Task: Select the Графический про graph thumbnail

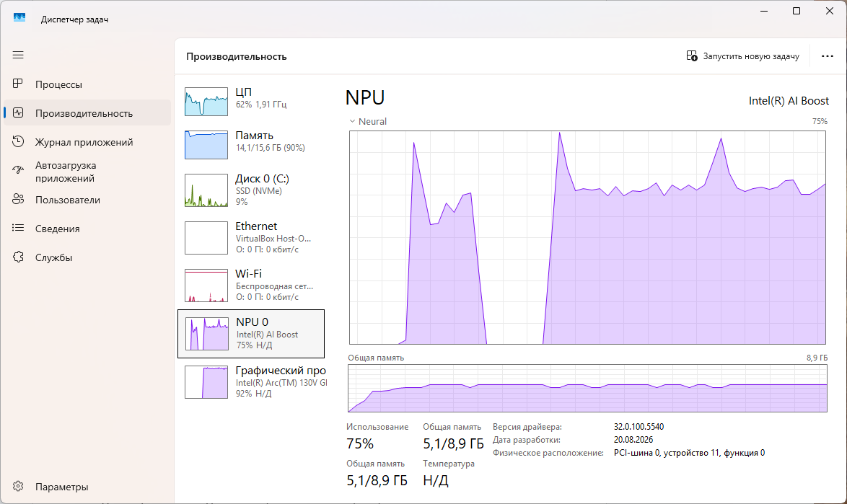Action: pyautogui.click(x=206, y=382)
